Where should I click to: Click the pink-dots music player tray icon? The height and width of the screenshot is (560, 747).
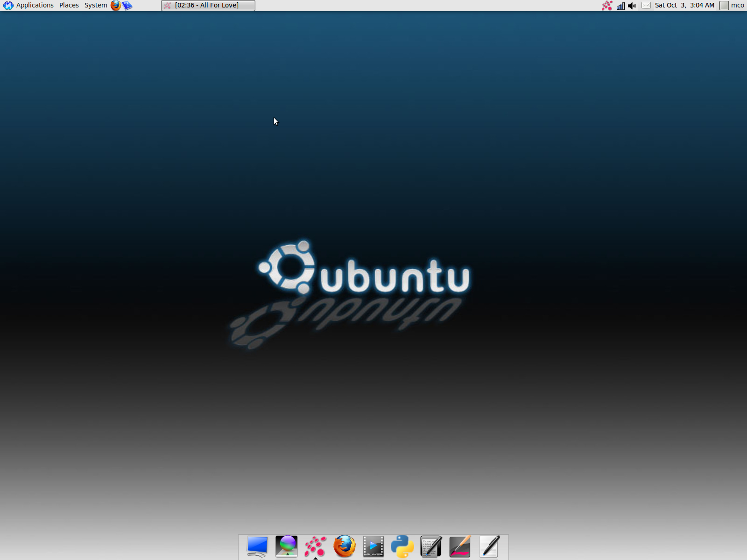click(607, 5)
